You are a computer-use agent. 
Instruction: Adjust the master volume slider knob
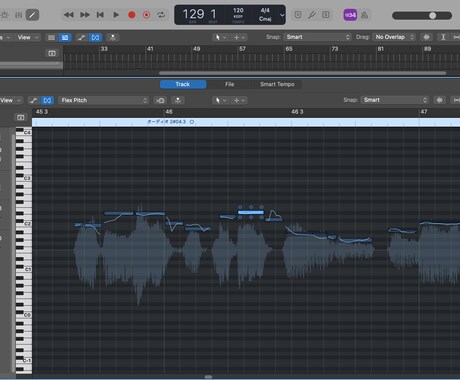pyautogui.click(x=432, y=15)
